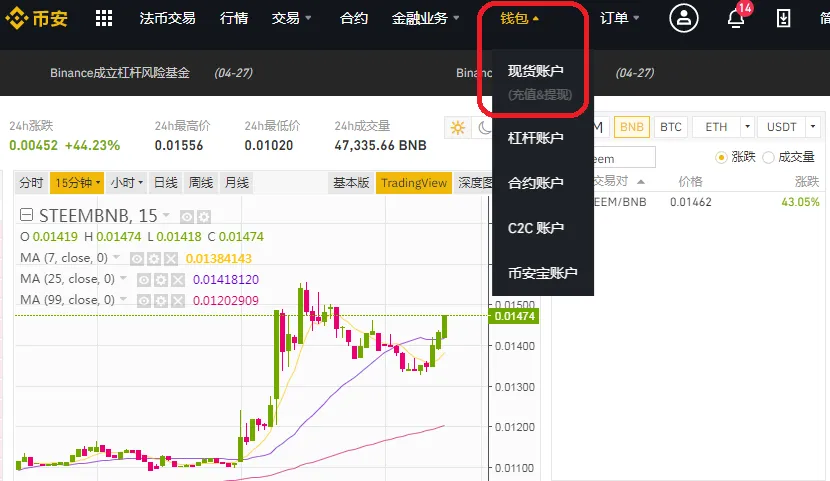The image size is (830, 481).
Task: Switch chart to 周线 weekly interval
Action: (201, 183)
